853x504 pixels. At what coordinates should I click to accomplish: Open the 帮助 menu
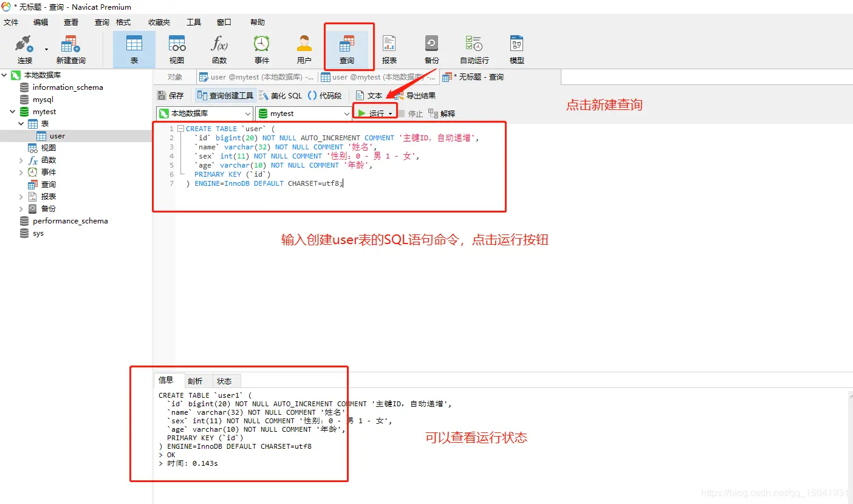point(258,22)
